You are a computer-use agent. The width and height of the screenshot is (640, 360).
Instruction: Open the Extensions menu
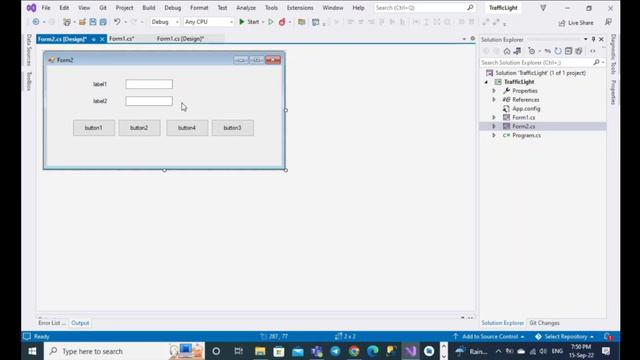coord(300,8)
